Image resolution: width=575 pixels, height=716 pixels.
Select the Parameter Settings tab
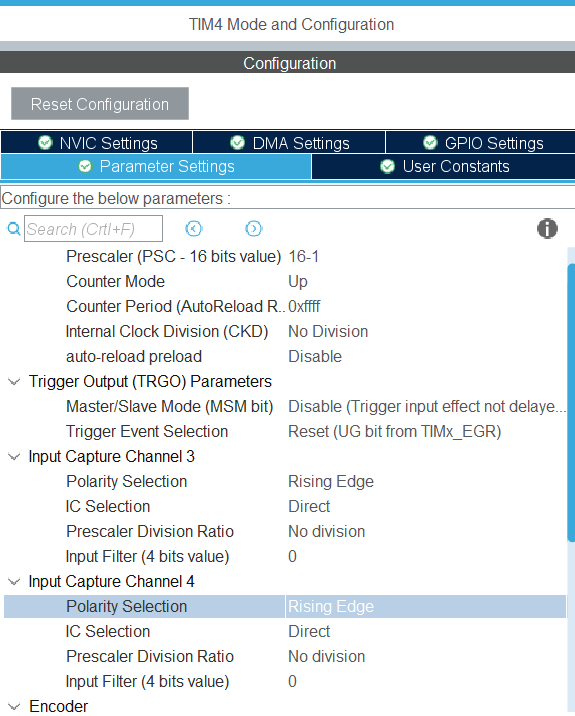point(156,166)
